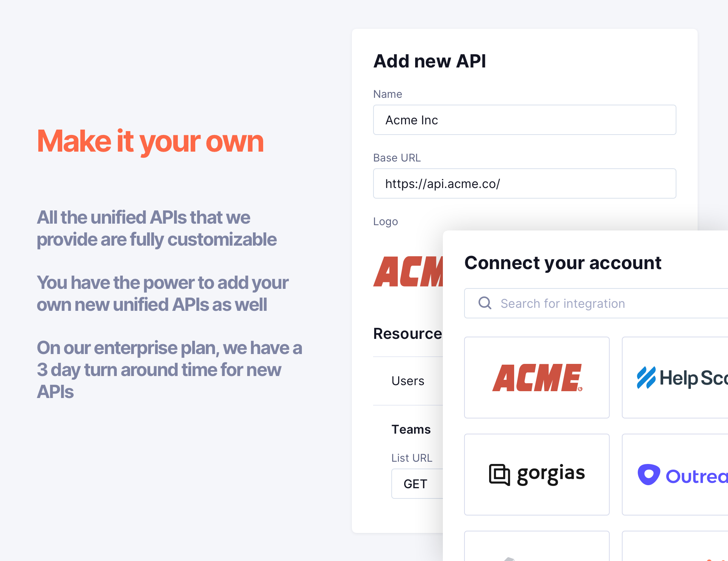Image resolution: width=728 pixels, height=561 pixels.
Task: Collapse the Teams resource section
Action: click(411, 429)
